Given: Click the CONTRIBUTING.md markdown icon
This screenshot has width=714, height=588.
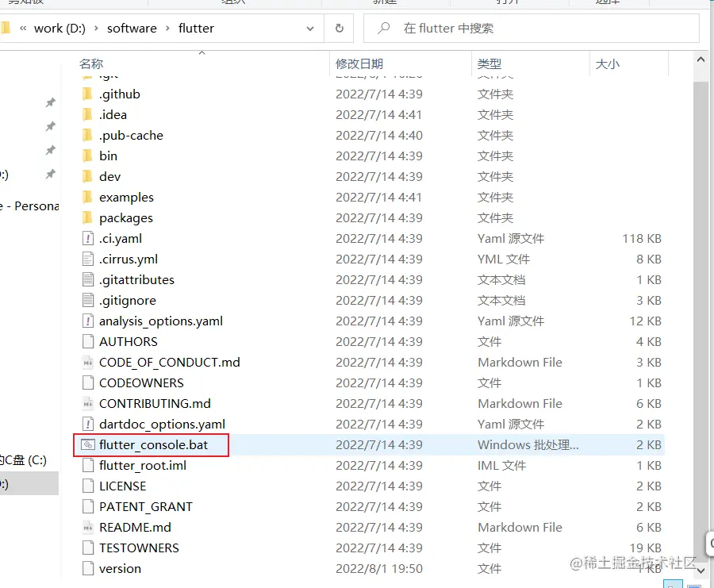Looking at the screenshot, I should point(88,403).
